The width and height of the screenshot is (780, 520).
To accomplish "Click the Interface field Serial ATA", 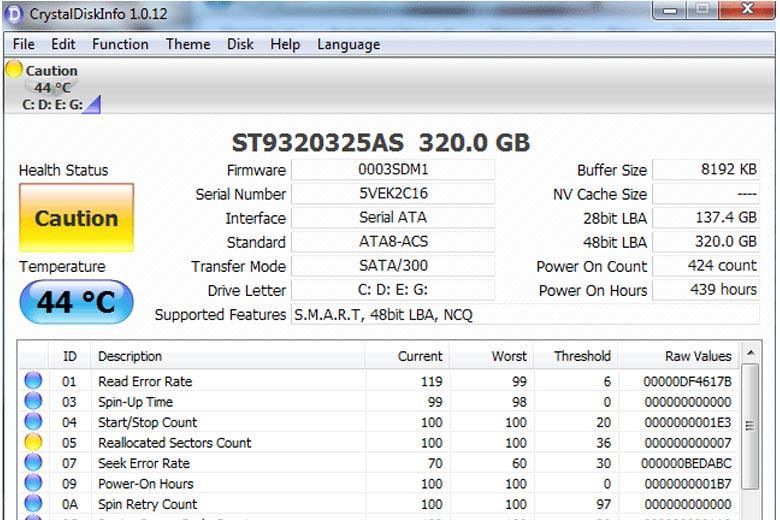I will 393,217.
